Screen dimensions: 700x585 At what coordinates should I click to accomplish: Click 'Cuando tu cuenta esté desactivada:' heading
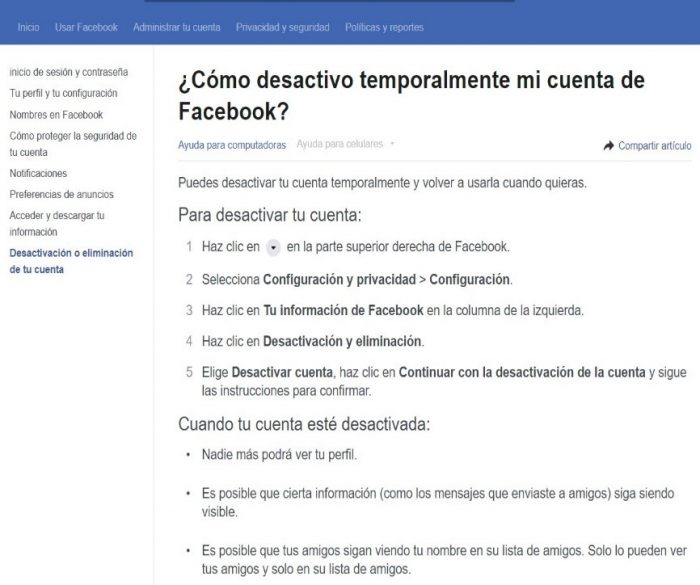pos(304,424)
